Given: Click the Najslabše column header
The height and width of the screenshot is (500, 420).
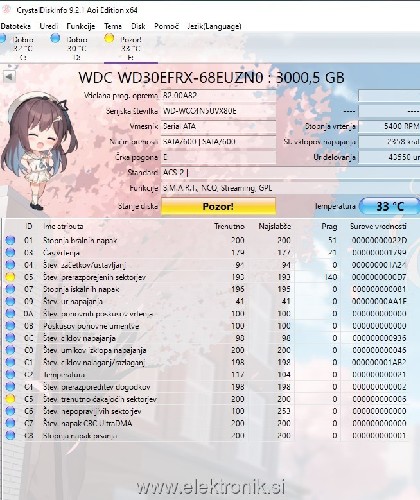Looking at the screenshot, I should (275, 226).
